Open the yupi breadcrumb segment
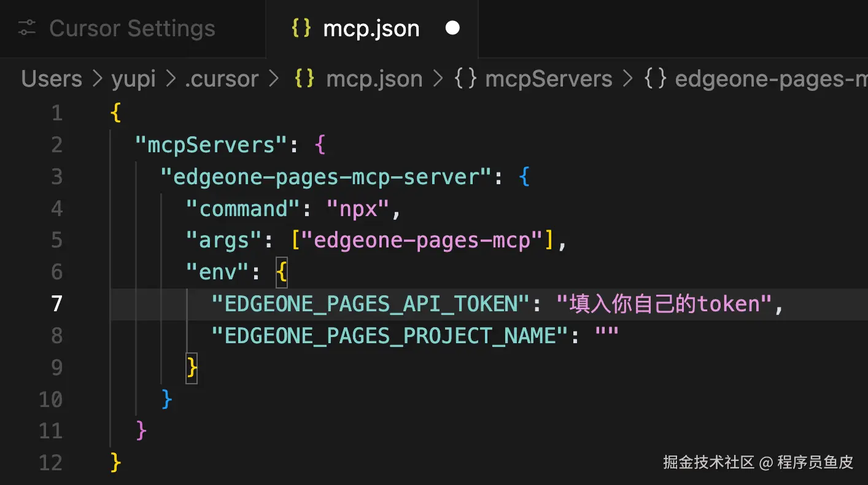The height and width of the screenshot is (485, 868). point(133,79)
